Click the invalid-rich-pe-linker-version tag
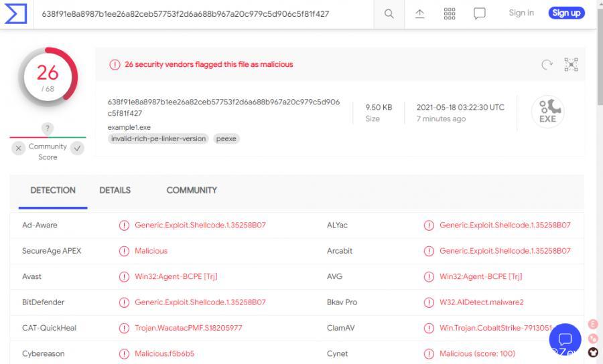 pos(158,139)
